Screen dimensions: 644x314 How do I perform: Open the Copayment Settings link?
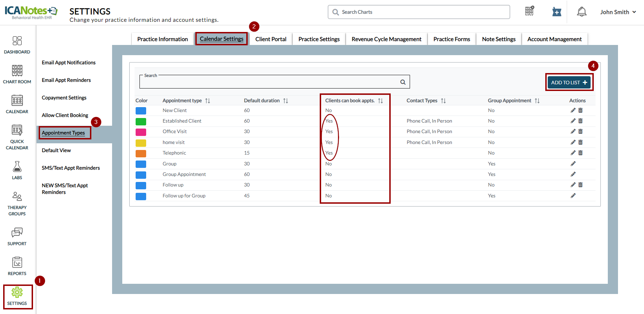[x=64, y=98]
